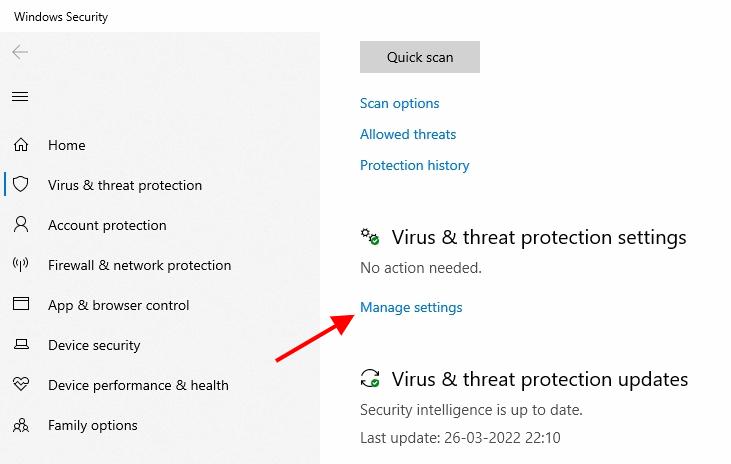Viewport: 731px width, 464px height.
Task: Open Account protection from the sidebar
Action: pyautogui.click(x=107, y=225)
